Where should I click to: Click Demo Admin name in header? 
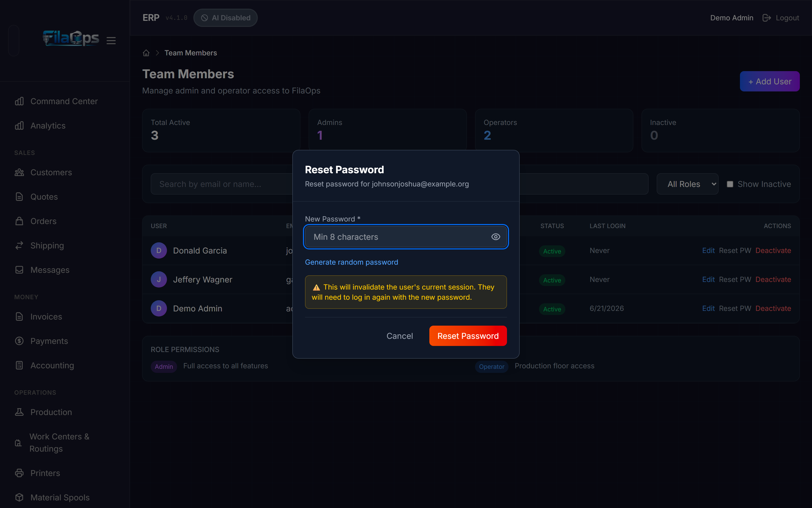(732, 18)
